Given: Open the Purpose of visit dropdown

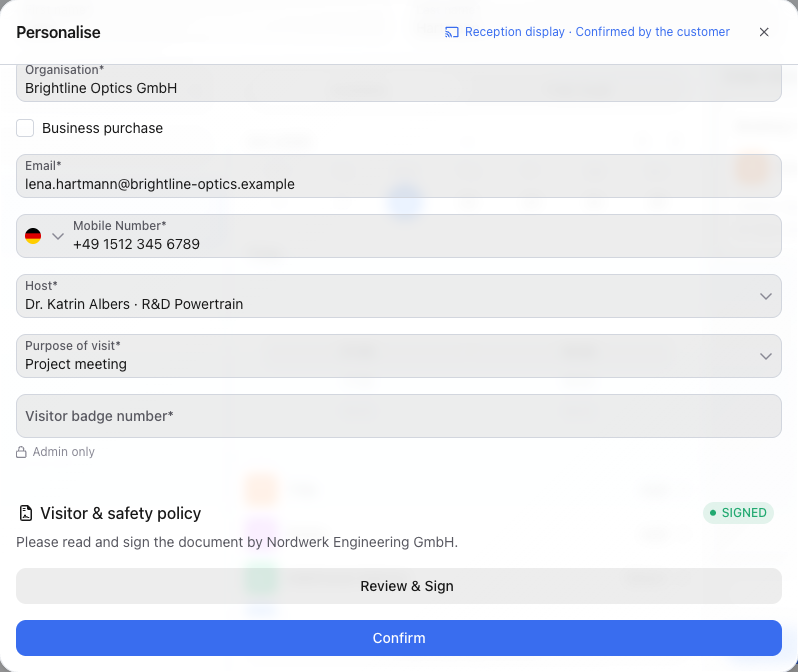Looking at the screenshot, I should pos(398,356).
